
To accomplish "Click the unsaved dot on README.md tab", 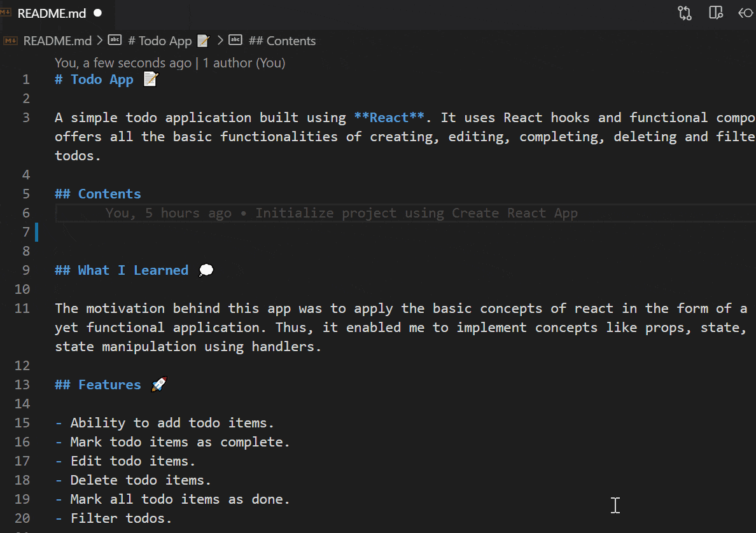I will pyautogui.click(x=98, y=13).
